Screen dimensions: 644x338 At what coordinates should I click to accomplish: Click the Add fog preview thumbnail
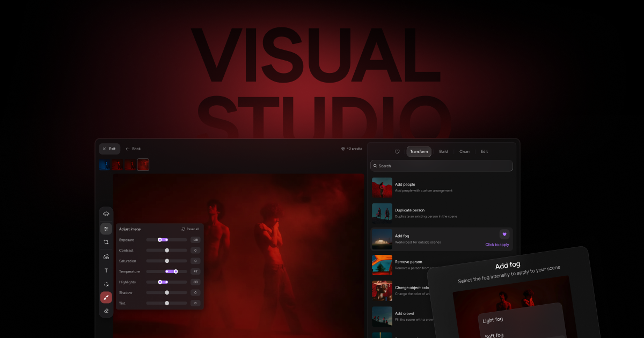[x=382, y=239]
